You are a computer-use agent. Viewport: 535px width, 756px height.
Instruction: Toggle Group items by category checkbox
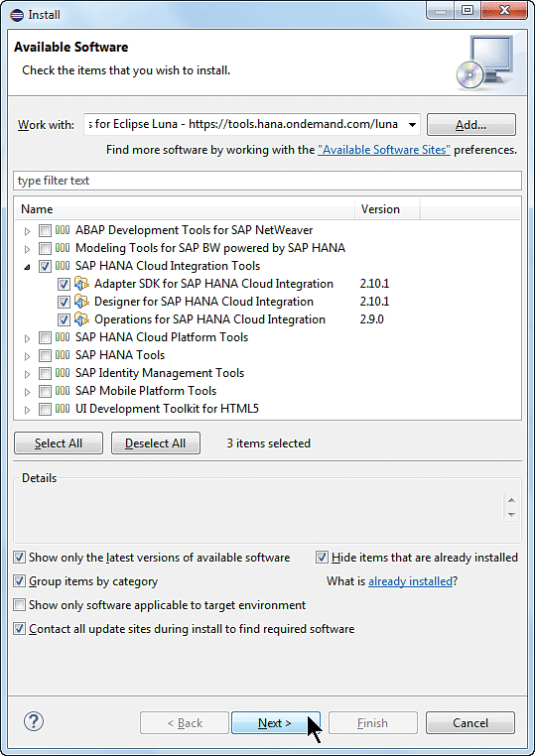(x=19, y=581)
